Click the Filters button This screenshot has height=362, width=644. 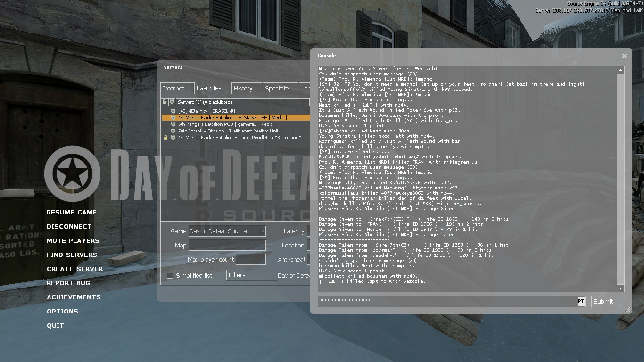pyautogui.click(x=251, y=275)
